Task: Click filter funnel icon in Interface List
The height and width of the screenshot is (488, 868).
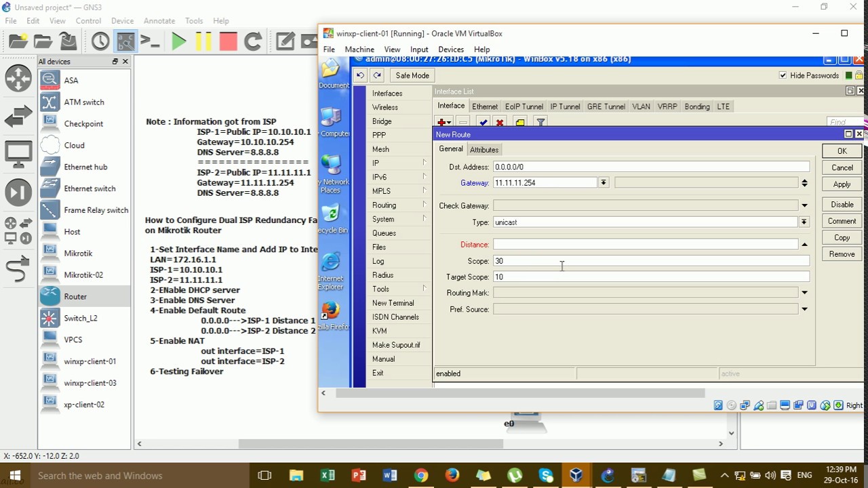Action: click(540, 123)
